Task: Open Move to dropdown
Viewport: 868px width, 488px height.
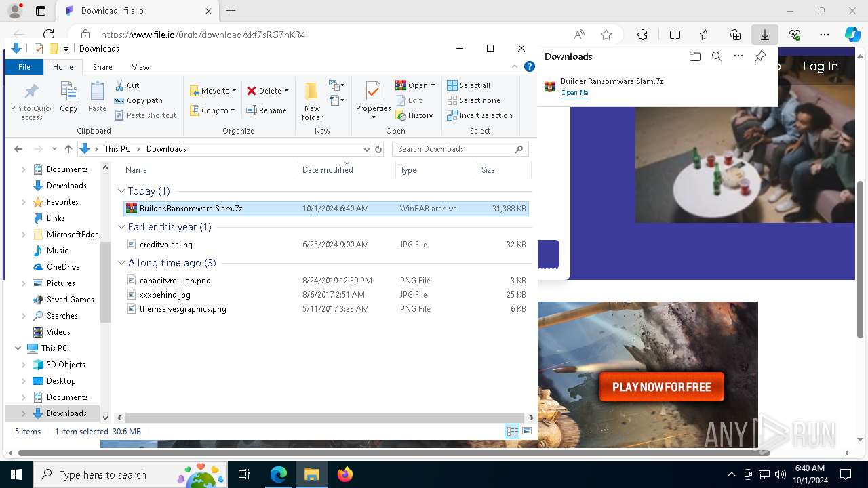Action: pyautogui.click(x=213, y=91)
